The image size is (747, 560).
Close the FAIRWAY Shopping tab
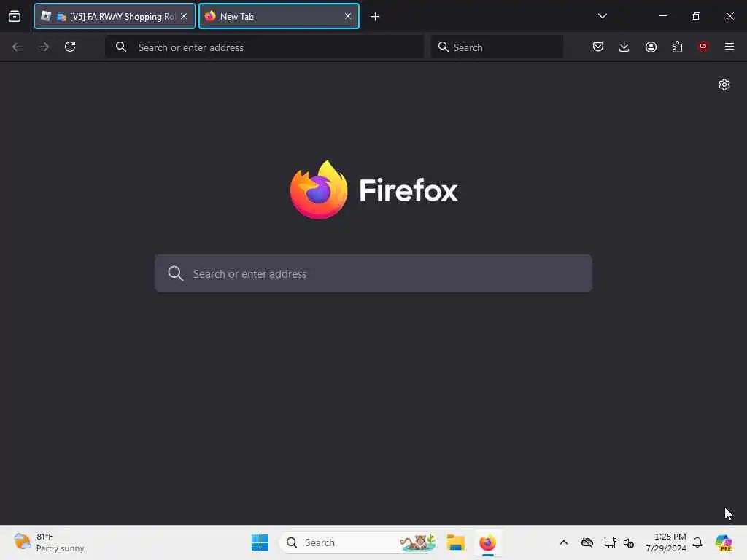coord(184,16)
